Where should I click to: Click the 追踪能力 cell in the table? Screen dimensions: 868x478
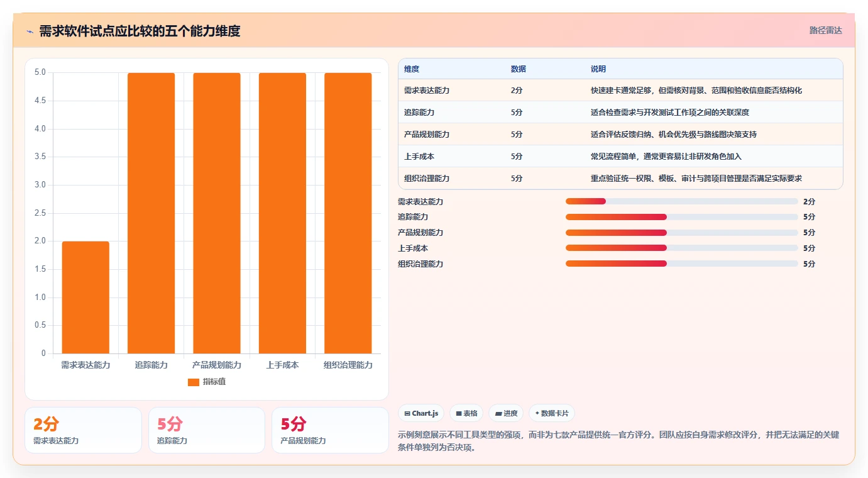[x=419, y=113]
